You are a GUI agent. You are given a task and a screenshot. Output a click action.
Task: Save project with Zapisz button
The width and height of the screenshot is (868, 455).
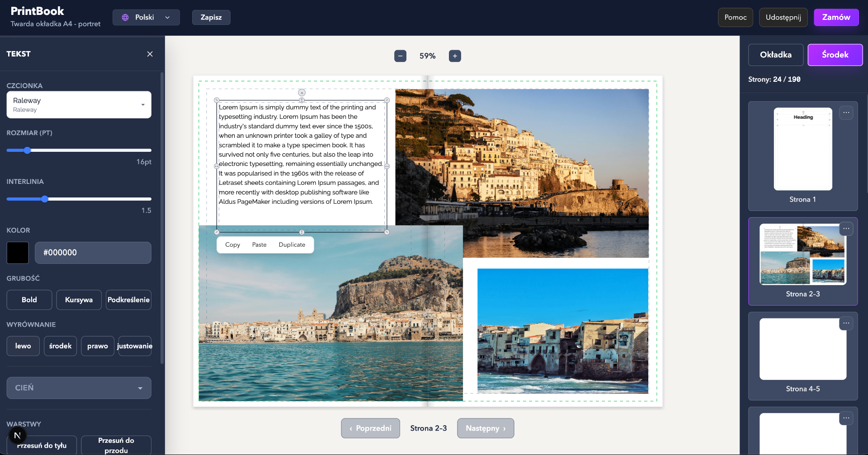211,18
